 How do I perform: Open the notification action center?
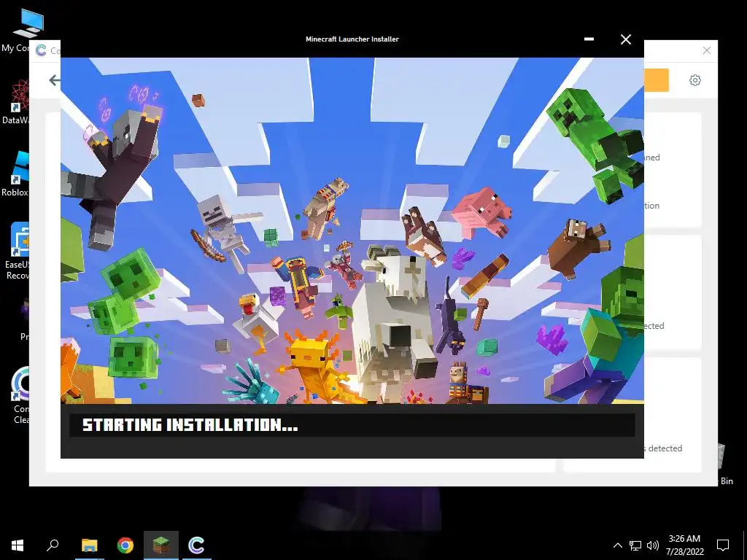coord(723,545)
